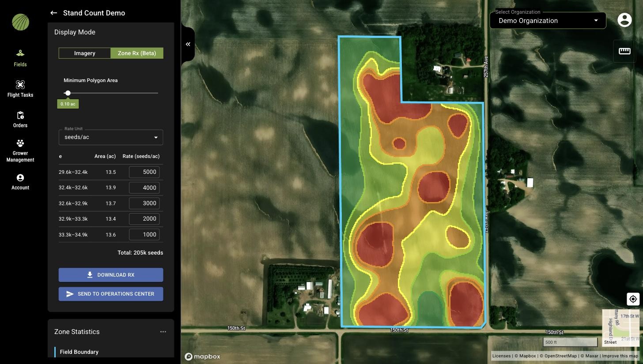This screenshot has height=364, width=643.
Task: Switch display mode to Imagery
Action: coord(84,53)
